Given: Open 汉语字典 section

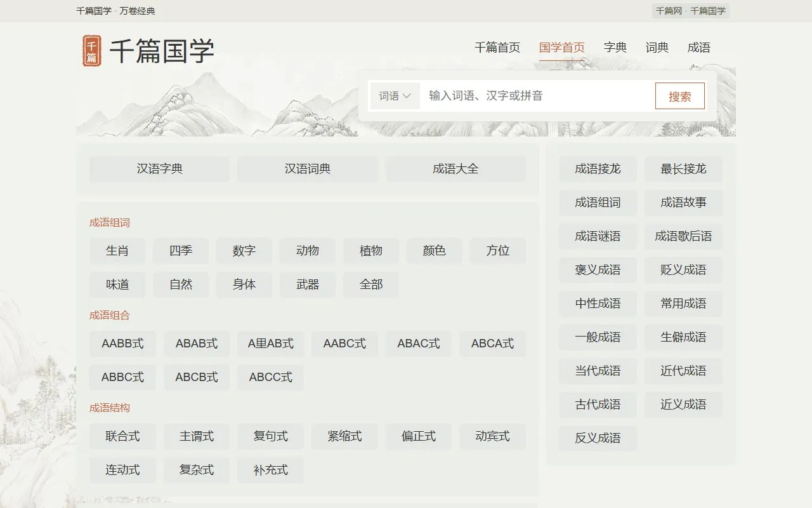Looking at the screenshot, I should 159,169.
